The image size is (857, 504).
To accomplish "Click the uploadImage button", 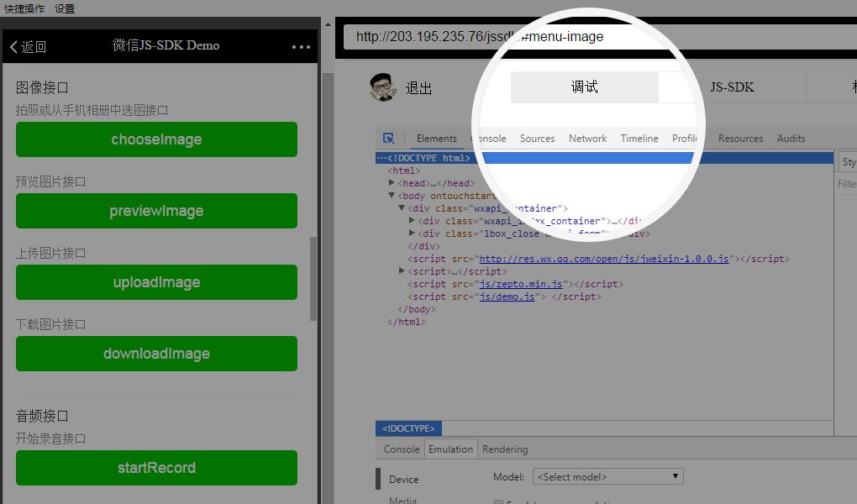I will pyautogui.click(x=156, y=282).
